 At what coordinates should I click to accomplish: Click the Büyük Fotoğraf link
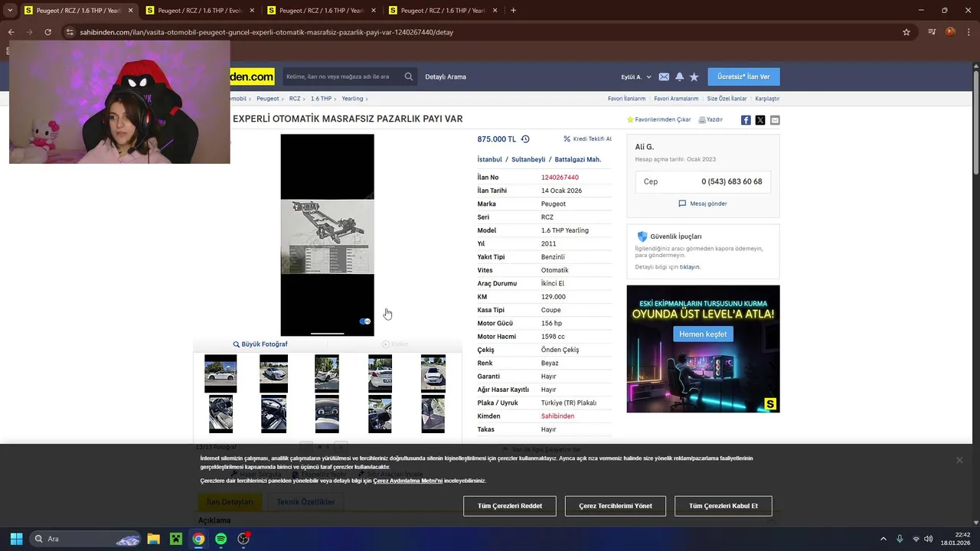260,344
